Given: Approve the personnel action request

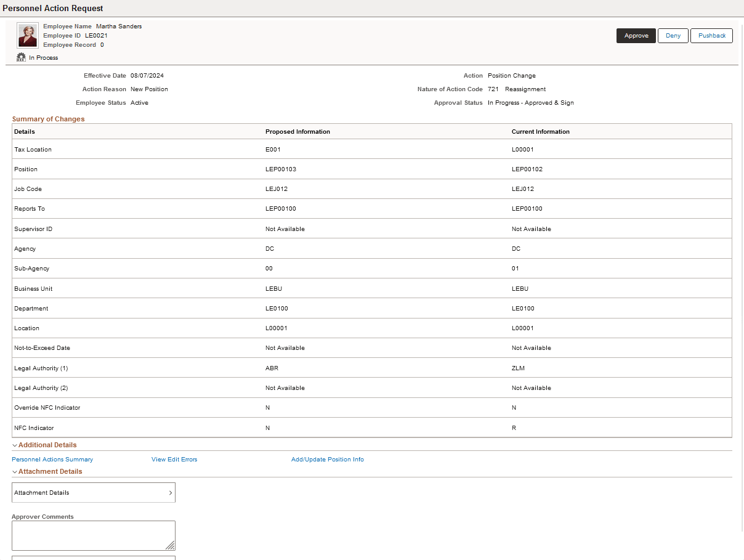Looking at the screenshot, I should point(636,36).
